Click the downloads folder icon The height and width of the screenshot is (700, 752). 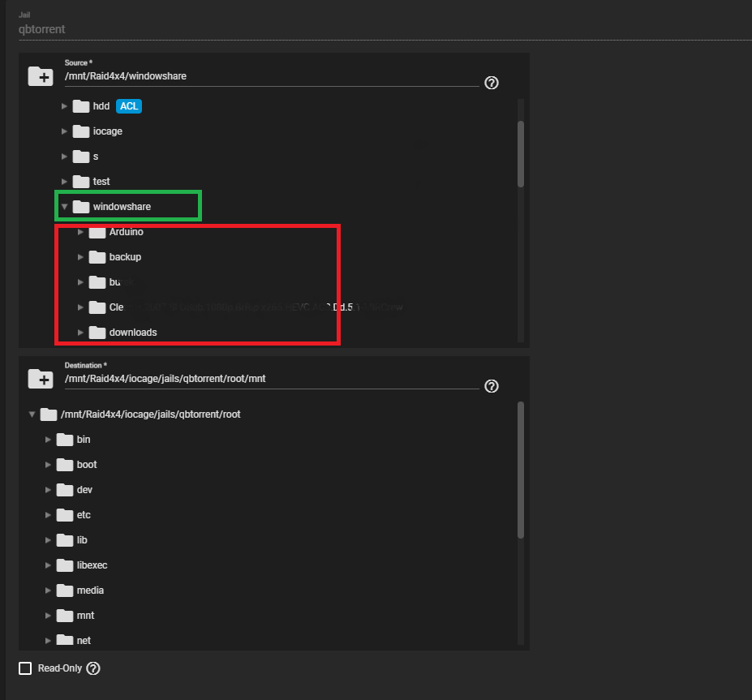tap(97, 333)
